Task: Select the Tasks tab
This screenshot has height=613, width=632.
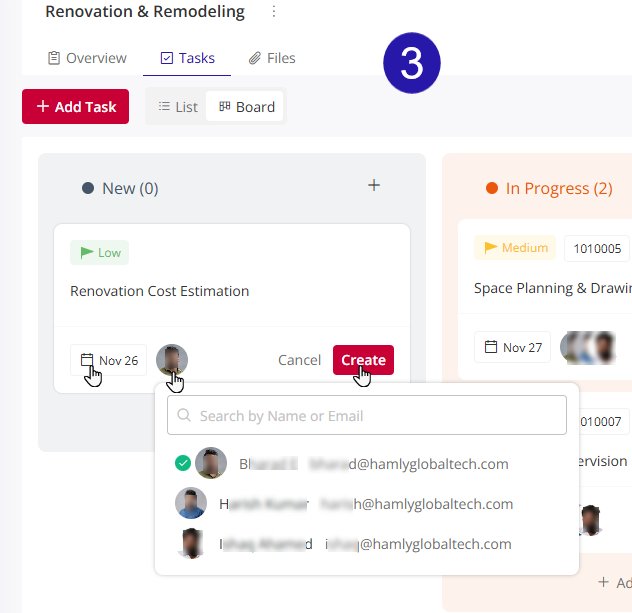Action: pyautogui.click(x=187, y=58)
